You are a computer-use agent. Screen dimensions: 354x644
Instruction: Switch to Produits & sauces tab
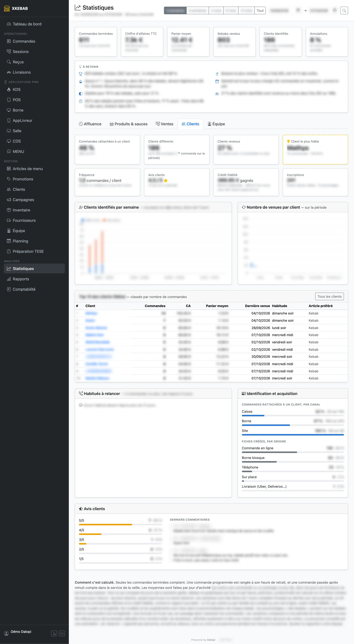[x=129, y=124]
